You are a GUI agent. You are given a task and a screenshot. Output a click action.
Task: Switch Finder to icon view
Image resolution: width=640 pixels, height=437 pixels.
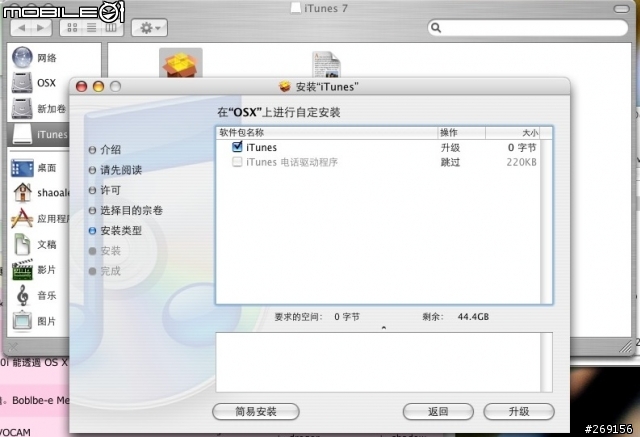pyautogui.click(x=72, y=28)
